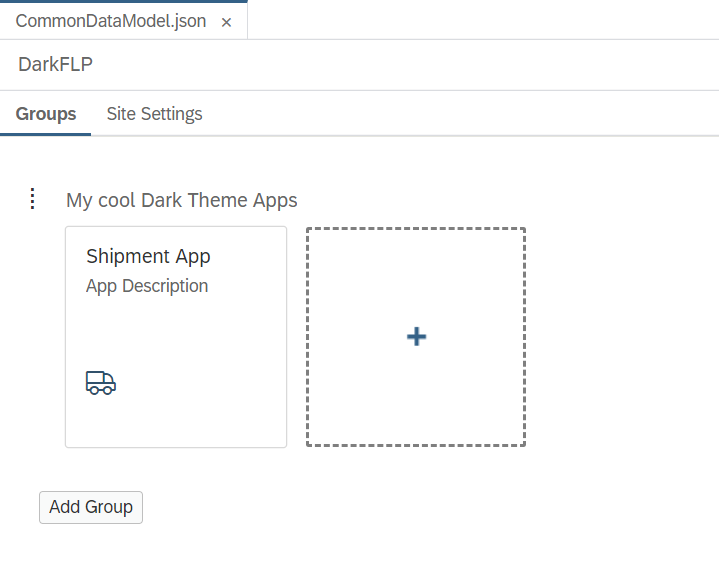Click the dashed border of the add tile

(x=416, y=228)
